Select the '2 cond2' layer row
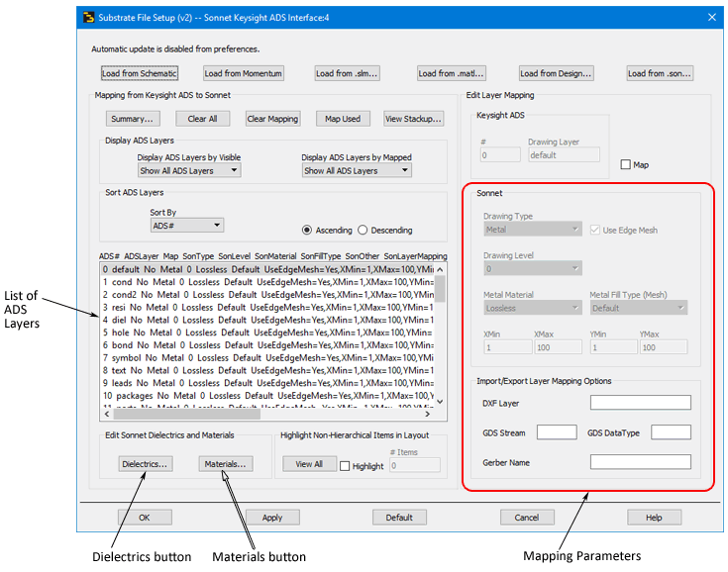This screenshot has width=728, height=572. [267, 295]
